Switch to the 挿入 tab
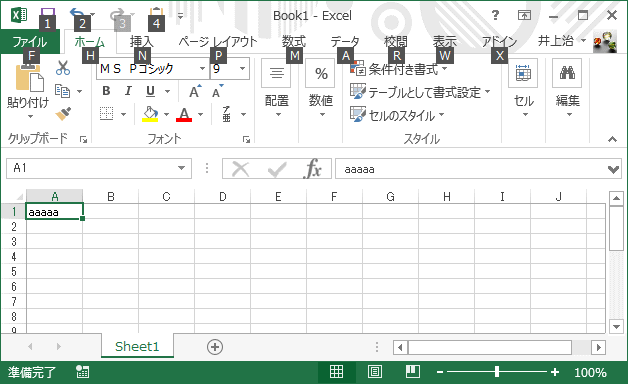The image size is (628, 384). click(141, 41)
